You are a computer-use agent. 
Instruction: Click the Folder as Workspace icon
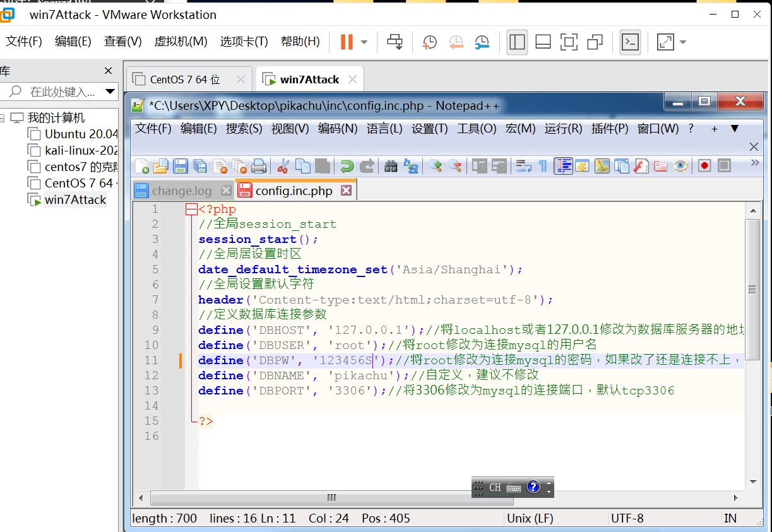pyautogui.click(x=661, y=166)
